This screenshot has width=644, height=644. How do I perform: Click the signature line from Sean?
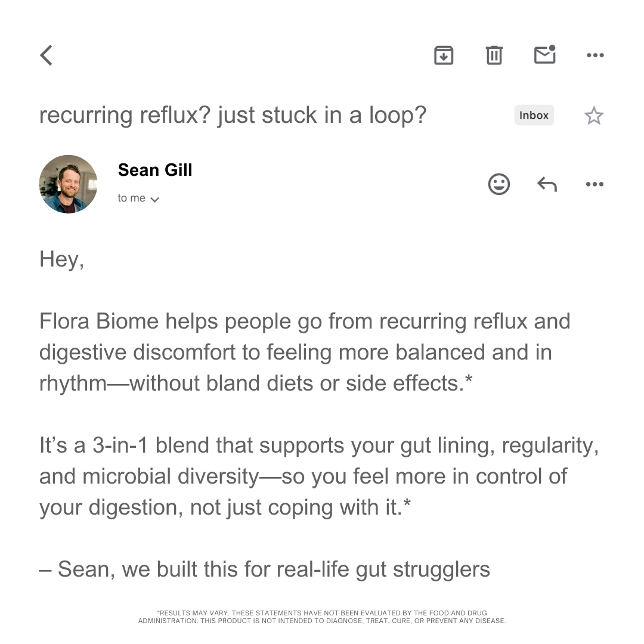pos(265,569)
